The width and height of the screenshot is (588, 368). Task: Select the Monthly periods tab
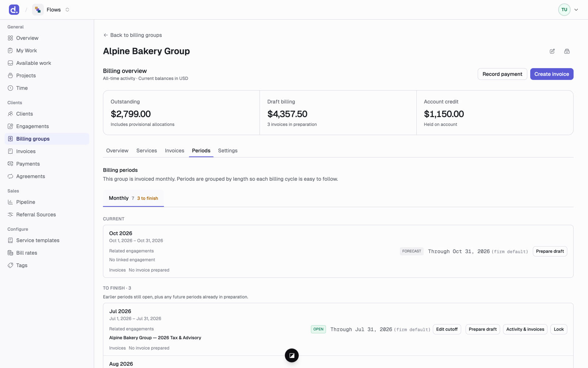pyautogui.click(x=133, y=198)
